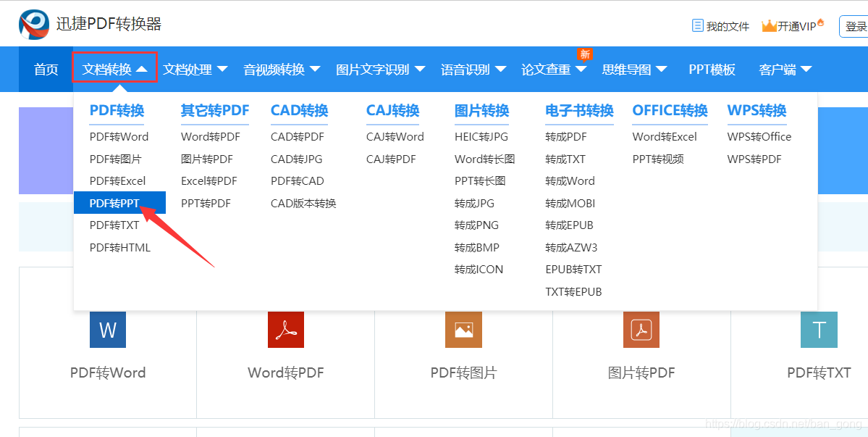Select 转成PDF under 电子书转换
Screen dimensions: 868x437
tap(565, 137)
